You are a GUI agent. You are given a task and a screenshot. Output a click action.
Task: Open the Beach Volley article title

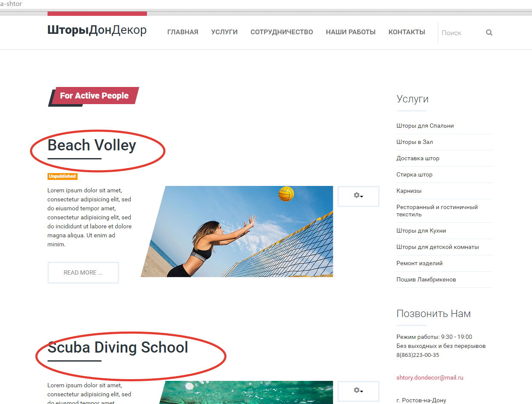(92, 145)
